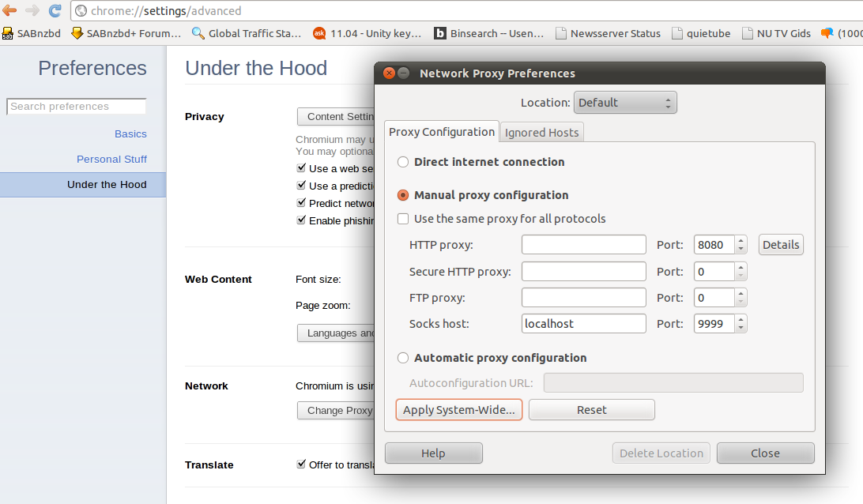The height and width of the screenshot is (504, 863).
Task: Toggle Offer to translate checkbox
Action: click(301, 464)
